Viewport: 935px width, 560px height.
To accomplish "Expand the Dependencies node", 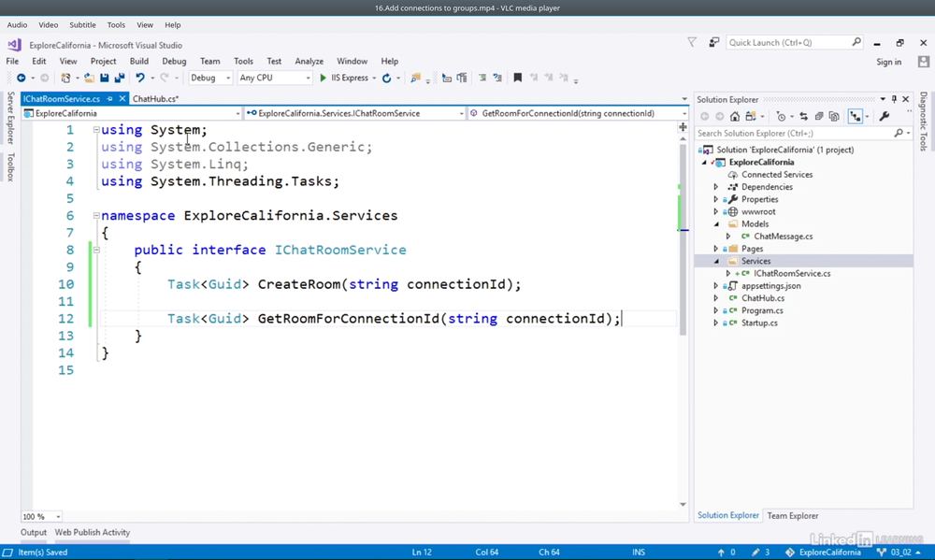I will coord(716,187).
